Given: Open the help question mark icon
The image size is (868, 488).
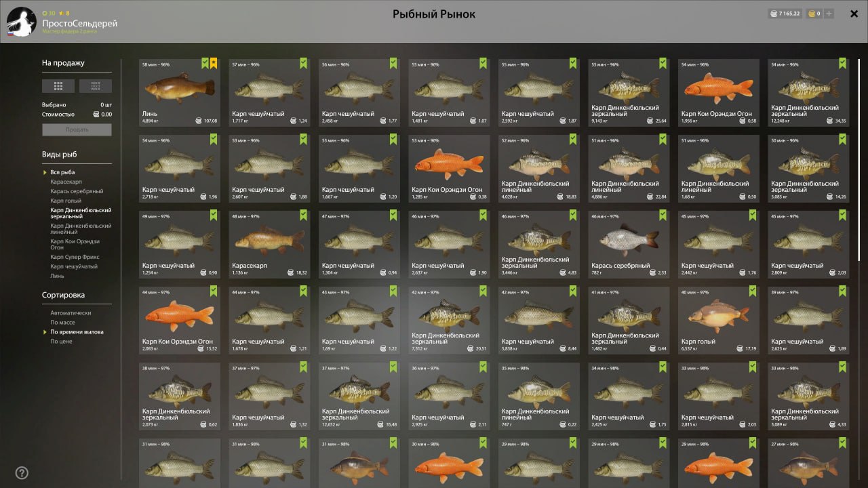Looking at the screenshot, I should tap(22, 473).
